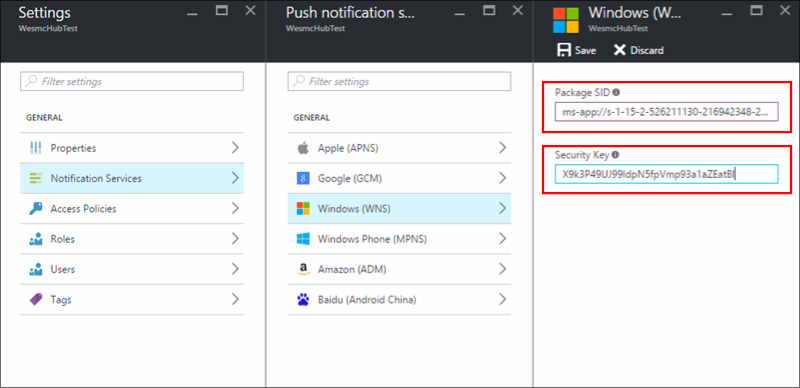Image resolution: width=800 pixels, height=388 pixels.
Task: Click the Windows Phone MPNS logo icon
Action: 303,239
